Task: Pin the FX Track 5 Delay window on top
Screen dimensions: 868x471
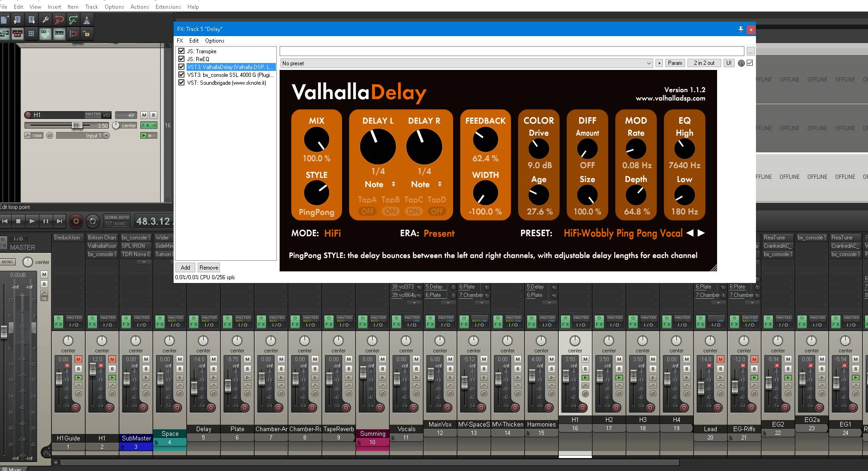Action: pos(741,29)
